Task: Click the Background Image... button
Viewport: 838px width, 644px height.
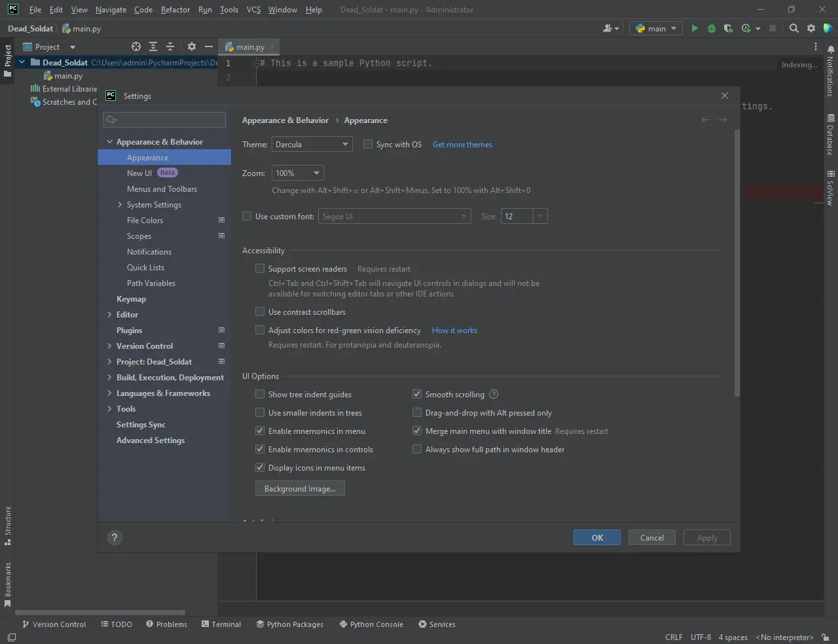Action: [300, 489]
